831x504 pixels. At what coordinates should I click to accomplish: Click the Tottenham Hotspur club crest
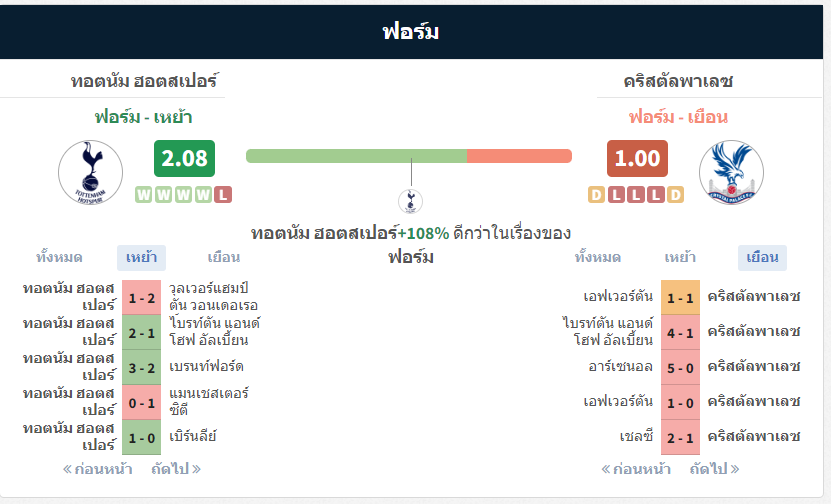[x=91, y=172]
